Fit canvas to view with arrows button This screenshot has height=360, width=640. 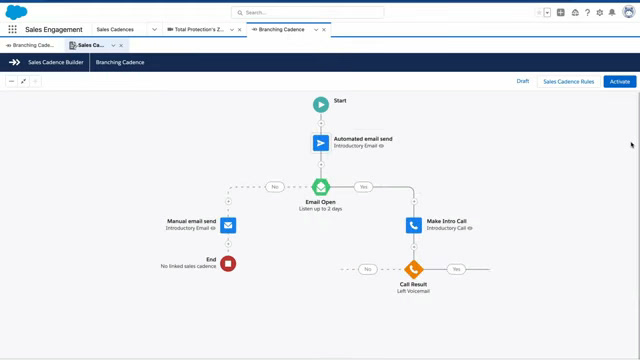[23, 82]
